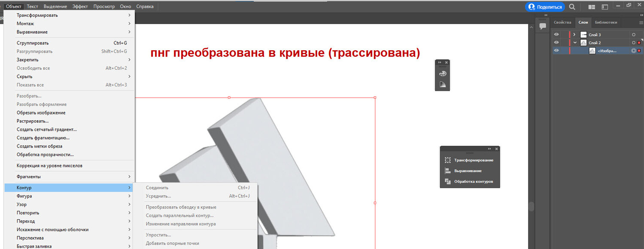This screenshot has height=249, width=644.
Task: Click the Слой 3 layer thumbnail
Action: pos(583,34)
